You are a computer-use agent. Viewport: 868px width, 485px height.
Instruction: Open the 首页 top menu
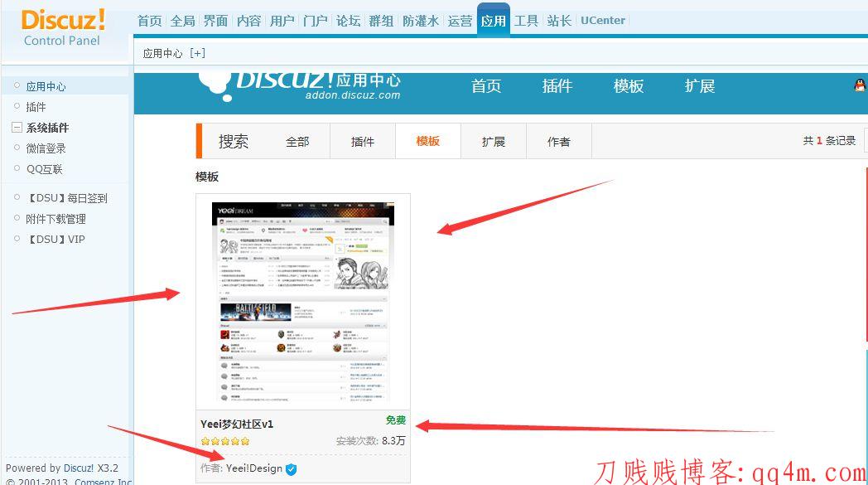(x=149, y=21)
